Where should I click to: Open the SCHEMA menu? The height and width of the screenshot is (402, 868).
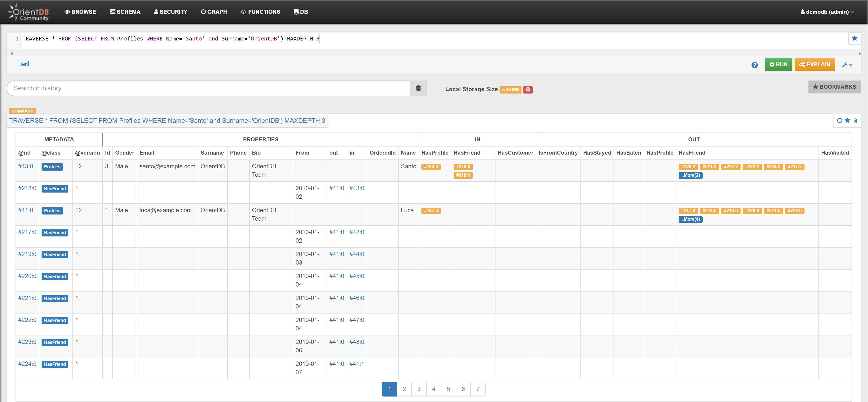(125, 12)
